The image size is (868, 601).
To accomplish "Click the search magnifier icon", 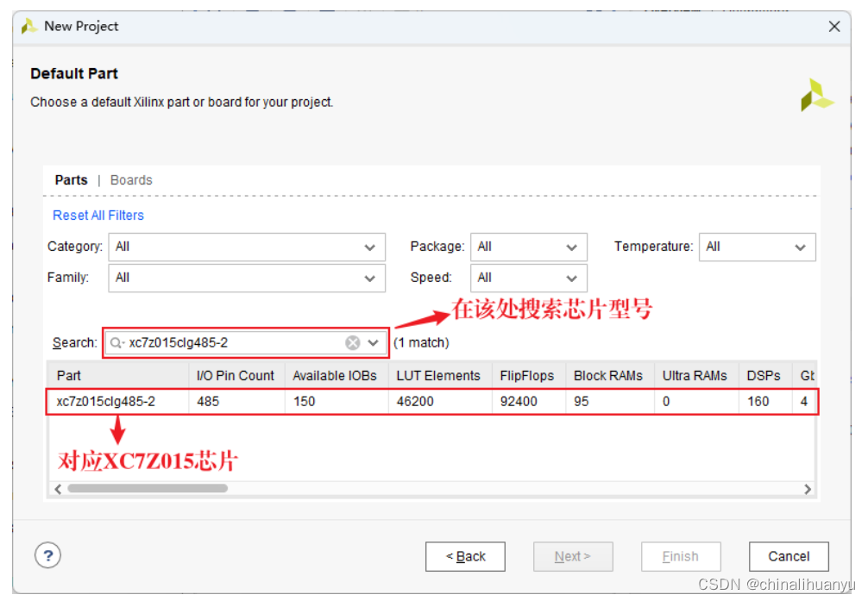I will coord(116,342).
